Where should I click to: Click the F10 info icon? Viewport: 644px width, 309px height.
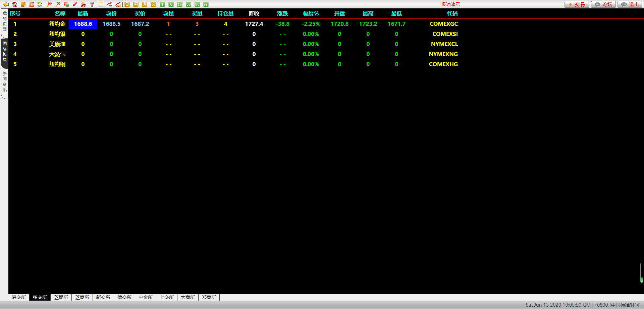(x=32, y=4)
